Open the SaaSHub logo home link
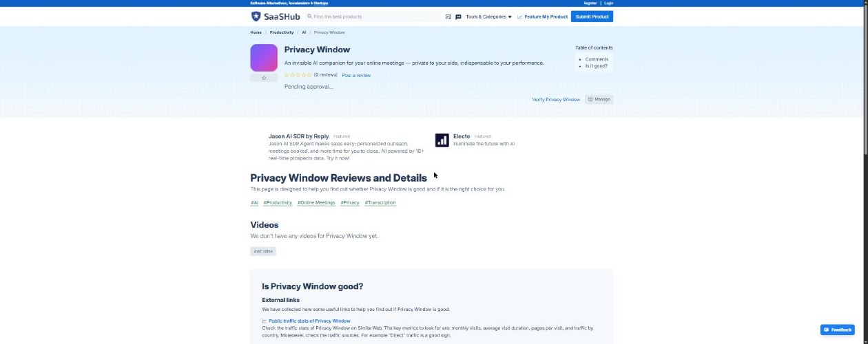868x344 pixels. click(x=275, y=17)
